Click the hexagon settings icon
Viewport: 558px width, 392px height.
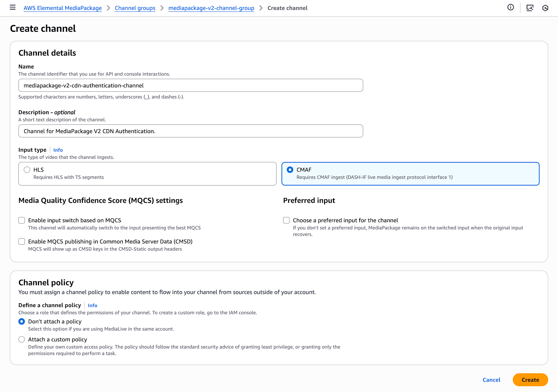click(545, 8)
